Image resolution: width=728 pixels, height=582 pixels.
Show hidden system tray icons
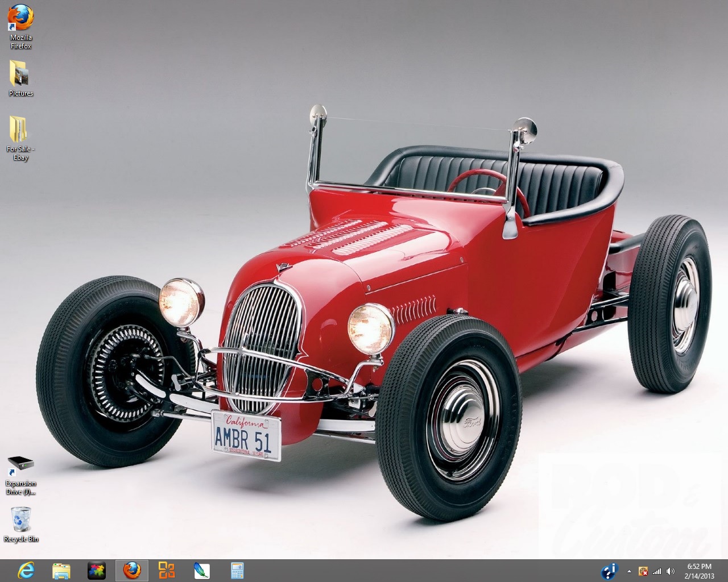click(x=629, y=571)
